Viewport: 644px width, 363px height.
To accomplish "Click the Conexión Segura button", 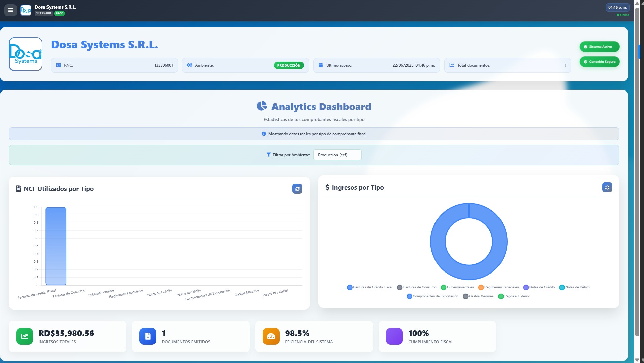I will (x=600, y=62).
